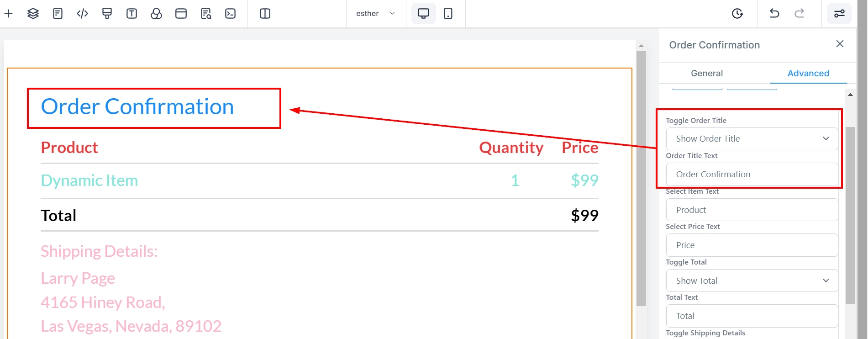
Task: Open the settings sliders icon
Action: click(x=839, y=14)
